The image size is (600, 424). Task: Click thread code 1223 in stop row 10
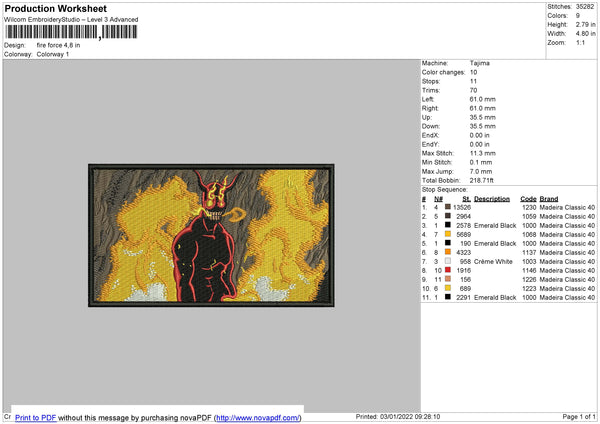(529, 288)
